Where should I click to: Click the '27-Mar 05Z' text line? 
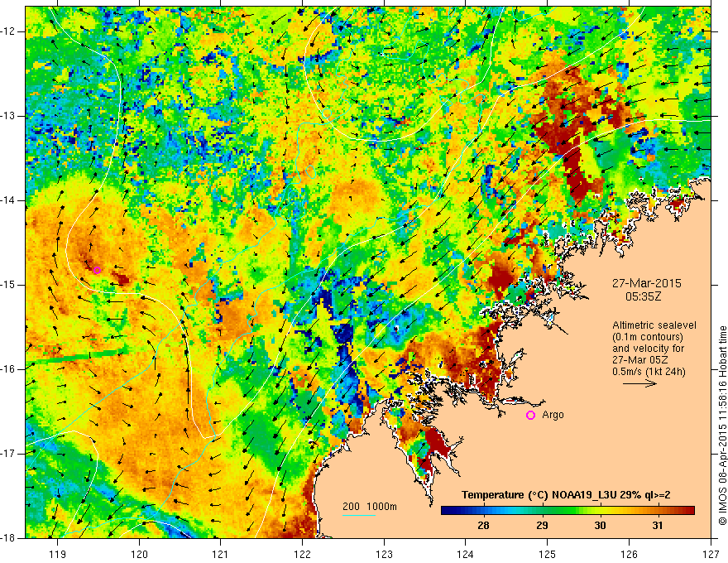[x=639, y=360]
